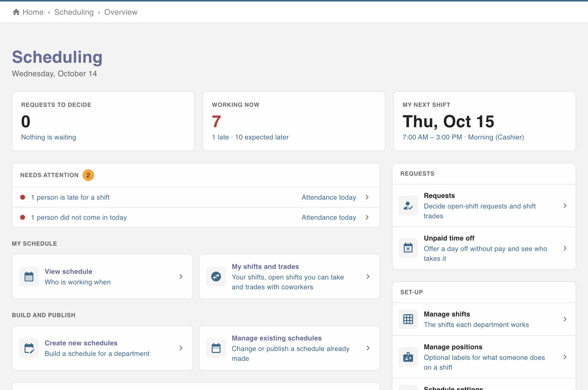Open Create new schedules title

click(81, 343)
